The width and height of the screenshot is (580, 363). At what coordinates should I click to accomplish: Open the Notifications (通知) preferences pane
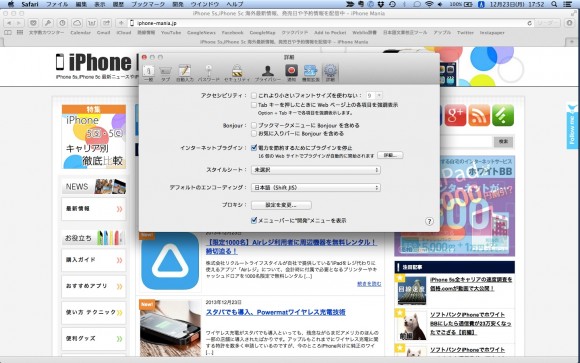click(291, 73)
